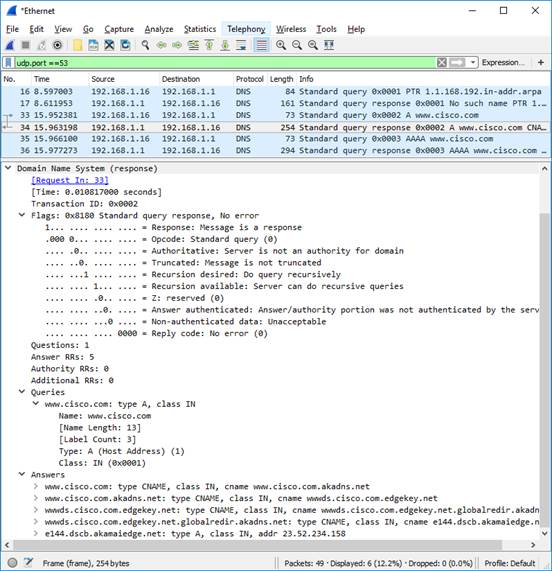The width and height of the screenshot is (552, 571).
Task: Open the View menu
Action: (63, 29)
